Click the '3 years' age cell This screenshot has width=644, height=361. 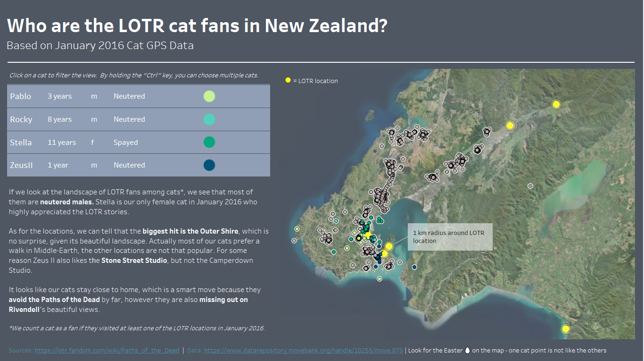coord(60,96)
